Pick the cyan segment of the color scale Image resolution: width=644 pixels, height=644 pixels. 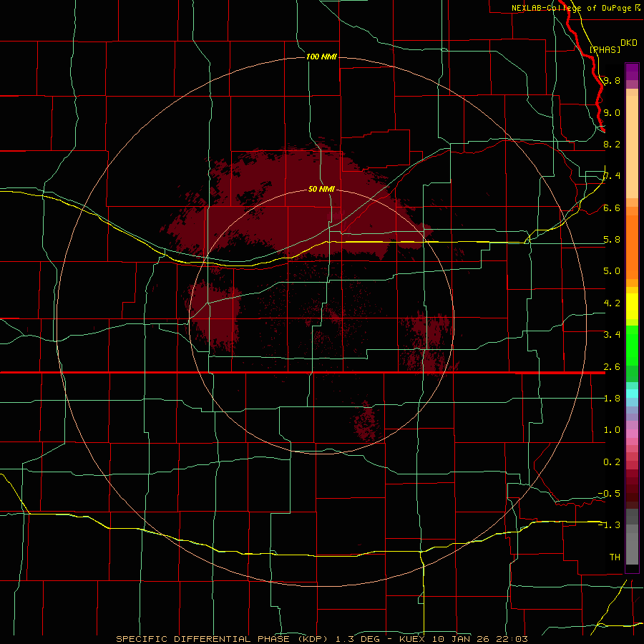click(x=632, y=393)
